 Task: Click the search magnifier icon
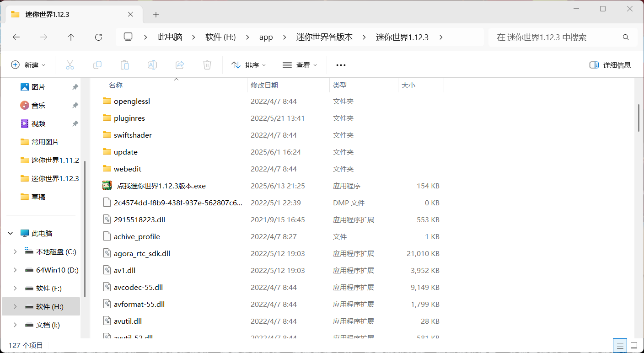pos(626,37)
